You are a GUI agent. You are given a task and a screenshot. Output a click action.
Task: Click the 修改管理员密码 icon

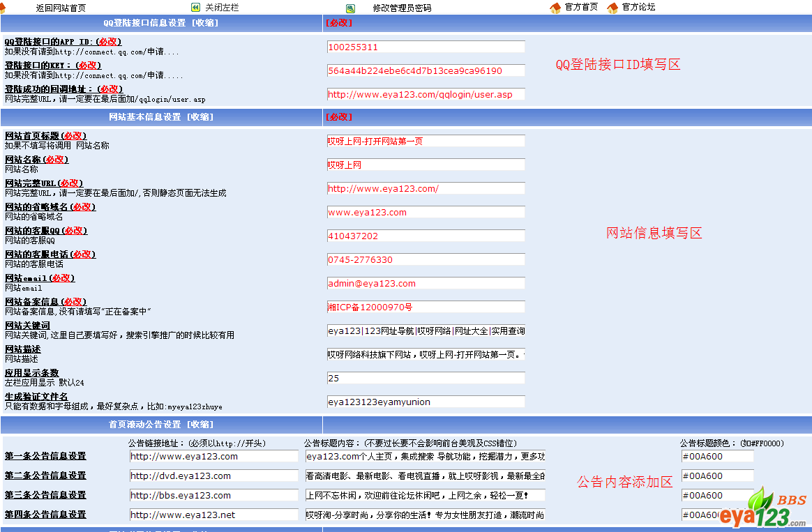350,8
